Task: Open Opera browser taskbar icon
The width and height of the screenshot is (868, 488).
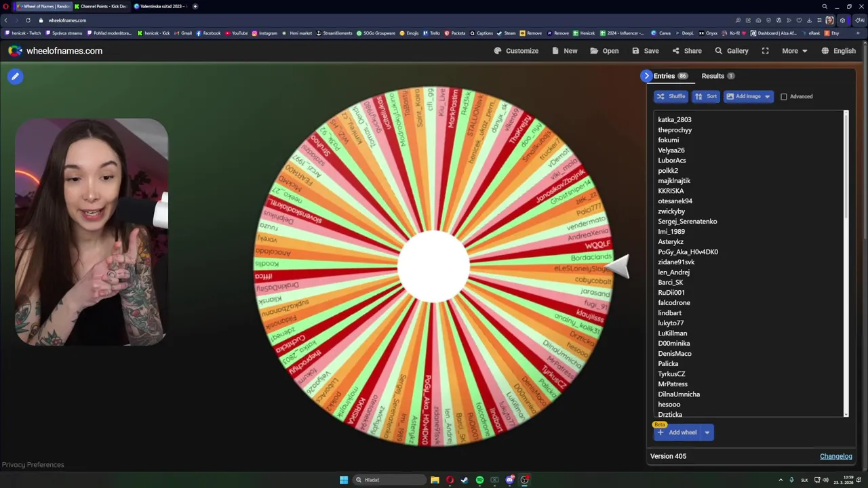Action: point(450,480)
